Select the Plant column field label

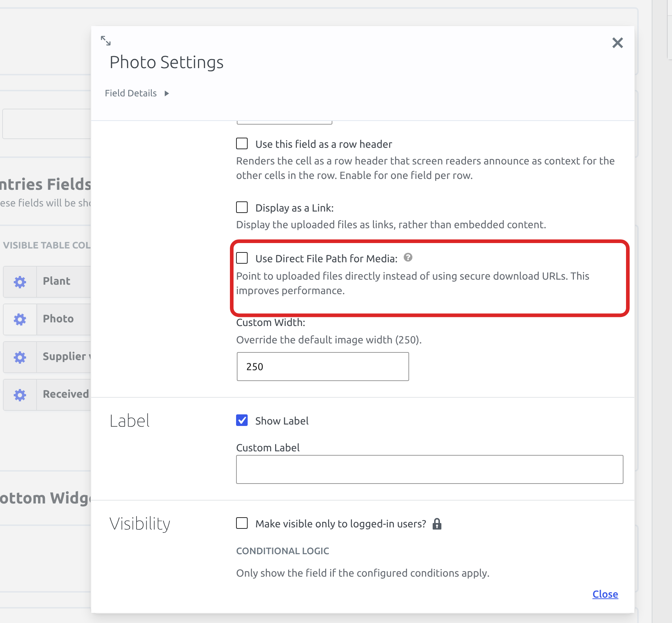[x=56, y=281]
